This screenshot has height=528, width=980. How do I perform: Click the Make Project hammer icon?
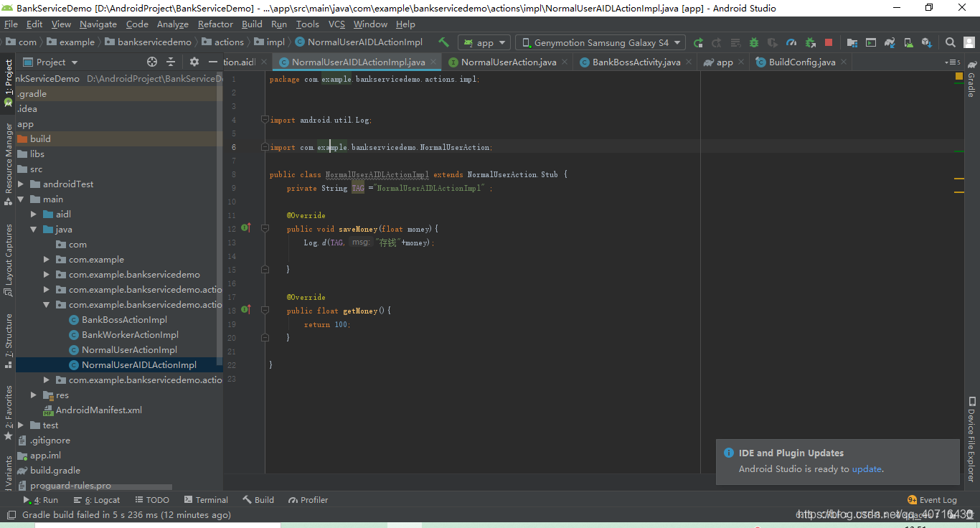click(443, 42)
